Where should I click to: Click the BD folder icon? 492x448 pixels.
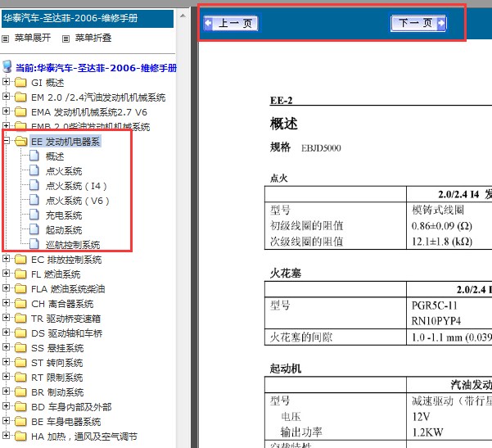(20, 406)
